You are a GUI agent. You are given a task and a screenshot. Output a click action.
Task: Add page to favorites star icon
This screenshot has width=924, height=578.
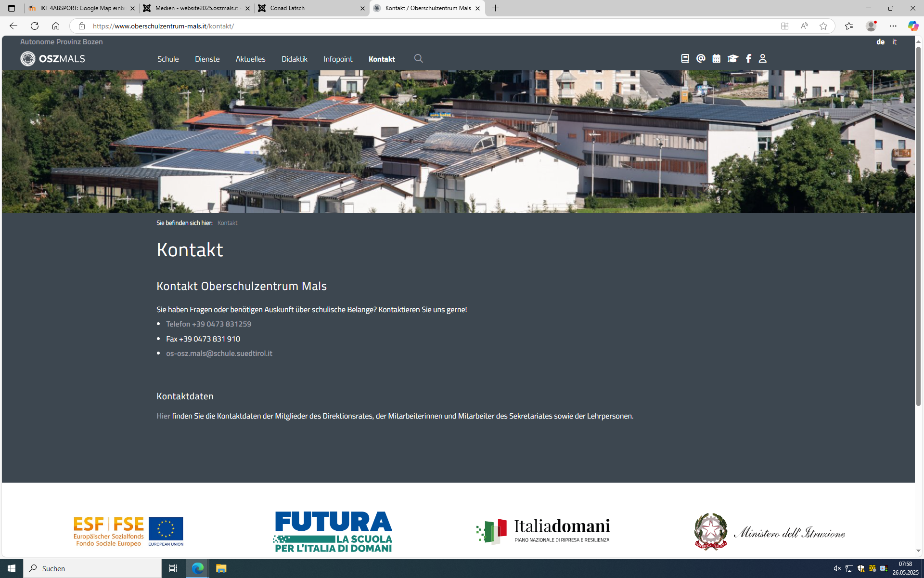pyautogui.click(x=823, y=26)
